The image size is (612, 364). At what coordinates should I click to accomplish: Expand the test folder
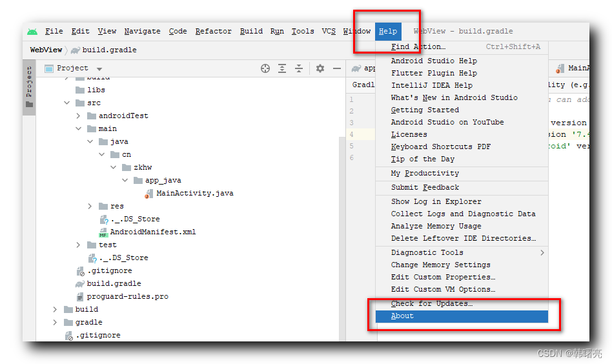pos(78,245)
